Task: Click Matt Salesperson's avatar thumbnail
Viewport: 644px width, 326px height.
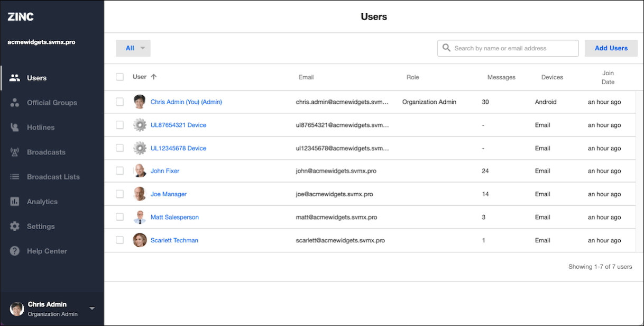Action: pyautogui.click(x=140, y=217)
